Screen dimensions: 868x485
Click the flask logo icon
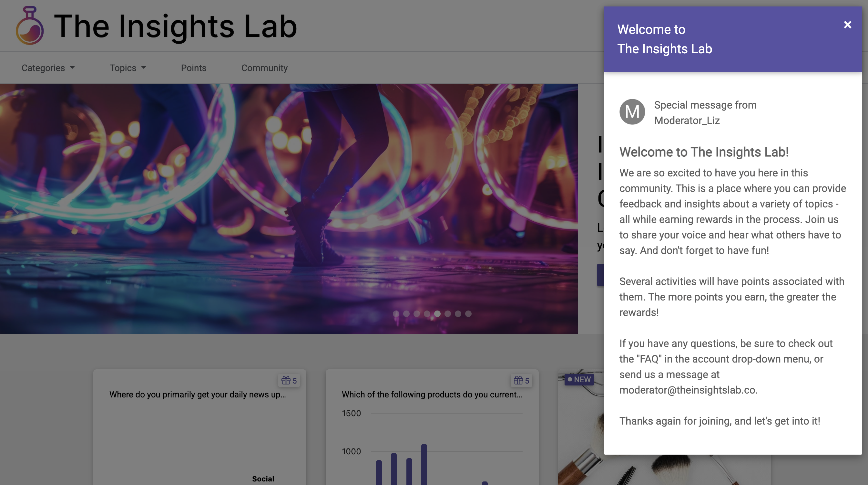(x=30, y=26)
